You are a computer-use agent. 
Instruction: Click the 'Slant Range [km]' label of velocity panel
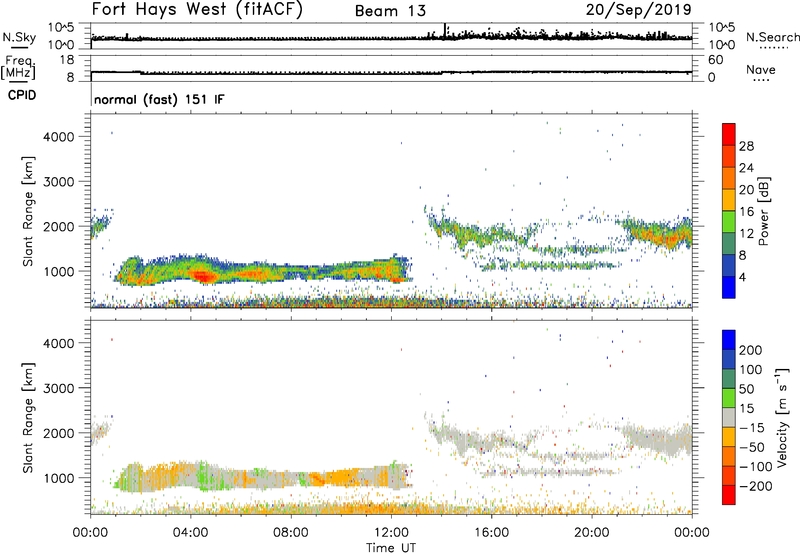click(28, 417)
